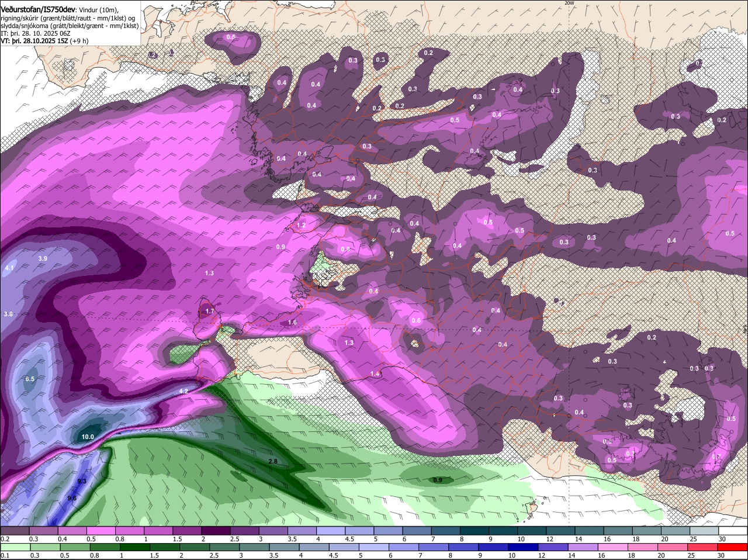748x560 pixels.
Task: Click the '4.2' value on the map
Action: point(183,391)
